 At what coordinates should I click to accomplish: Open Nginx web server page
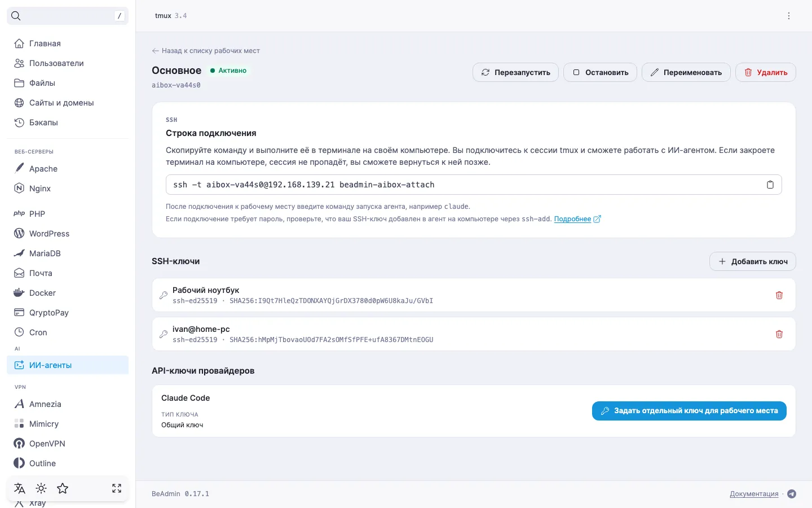[68, 189]
